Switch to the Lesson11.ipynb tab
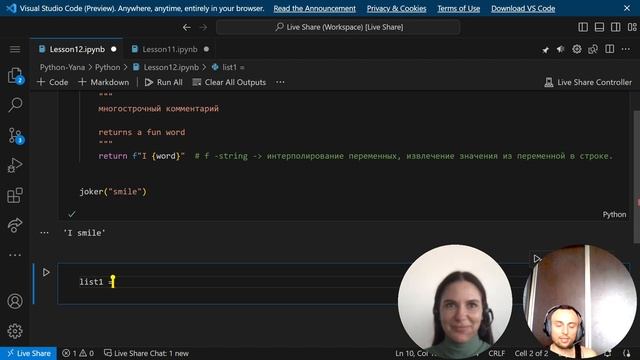The width and height of the screenshot is (640, 360). (x=170, y=49)
